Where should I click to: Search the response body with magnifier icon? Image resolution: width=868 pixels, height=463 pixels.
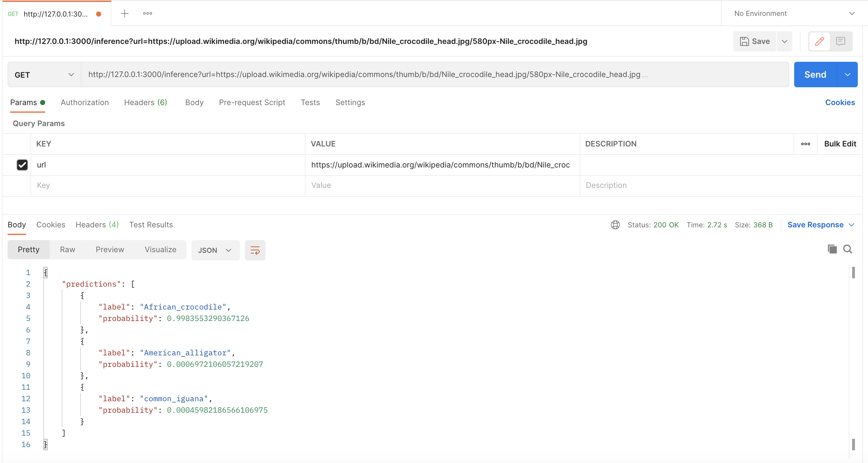[x=848, y=249]
